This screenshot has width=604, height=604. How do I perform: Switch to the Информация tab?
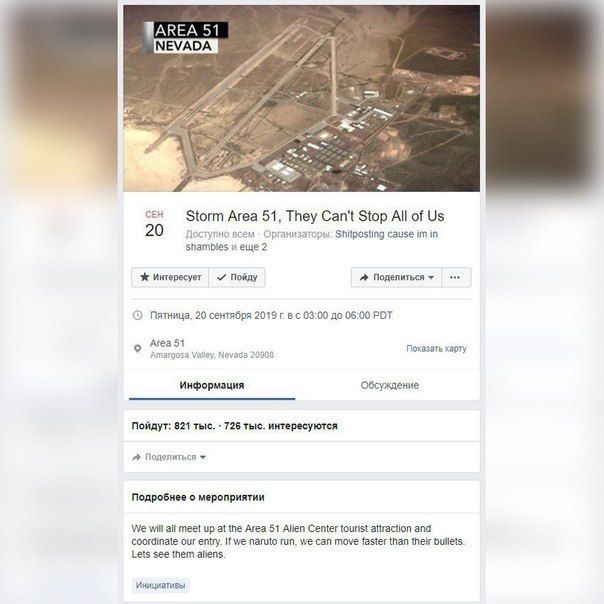tap(212, 385)
